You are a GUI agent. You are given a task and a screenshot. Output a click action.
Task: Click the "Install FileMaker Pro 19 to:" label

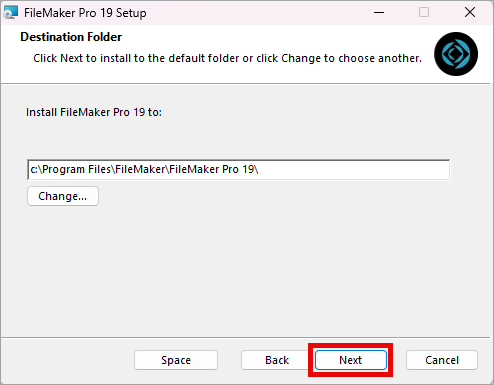coord(94,112)
